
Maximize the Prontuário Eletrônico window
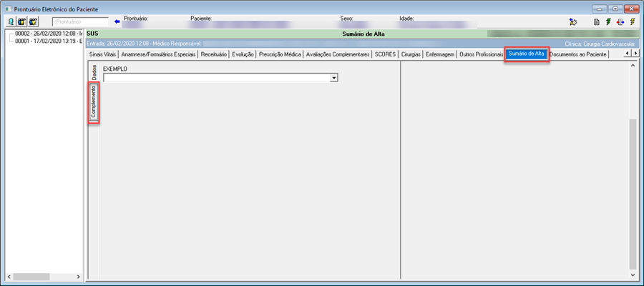coord(615,9)
